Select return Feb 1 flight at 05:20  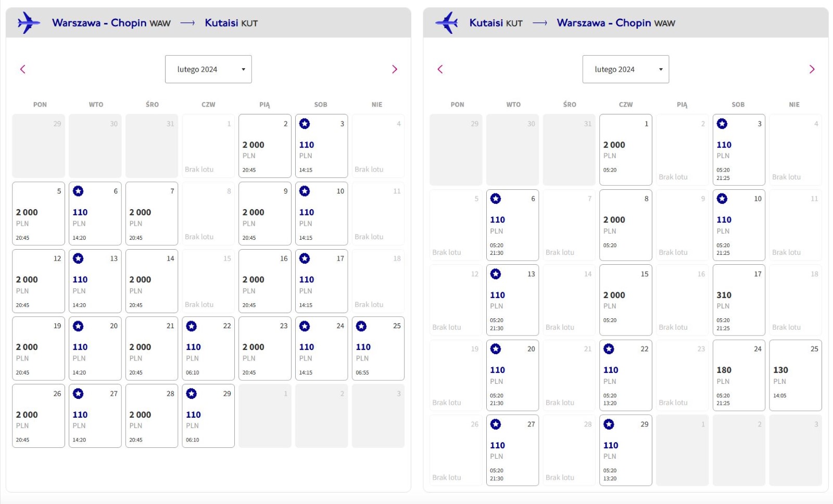[x=626, y=150]
